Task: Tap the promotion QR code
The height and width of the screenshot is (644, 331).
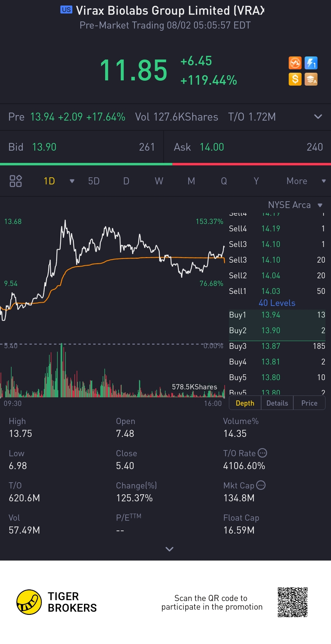Action: [x=293, y=602]
